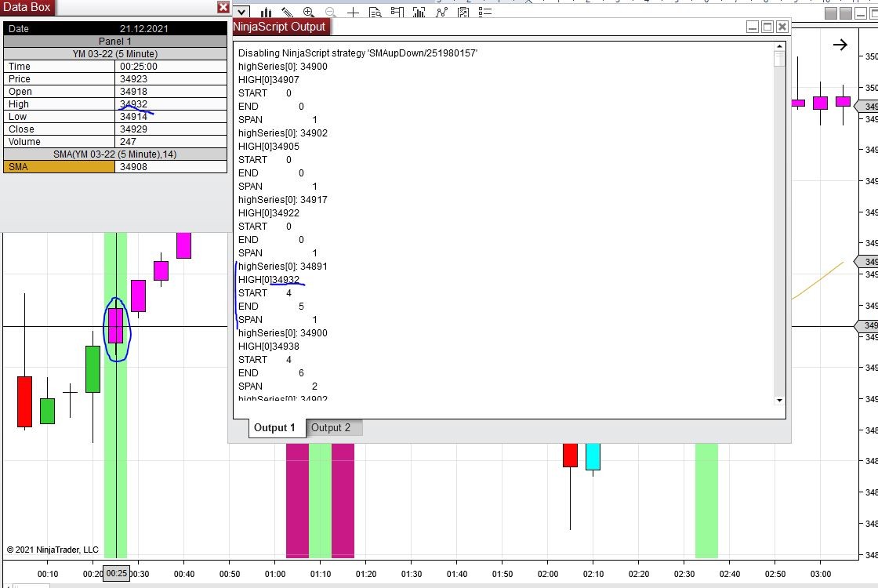Screen dimensions: 878x588
Task: Toggle the Chart Trader toolbar icon
Action: [x=397, y=12]
